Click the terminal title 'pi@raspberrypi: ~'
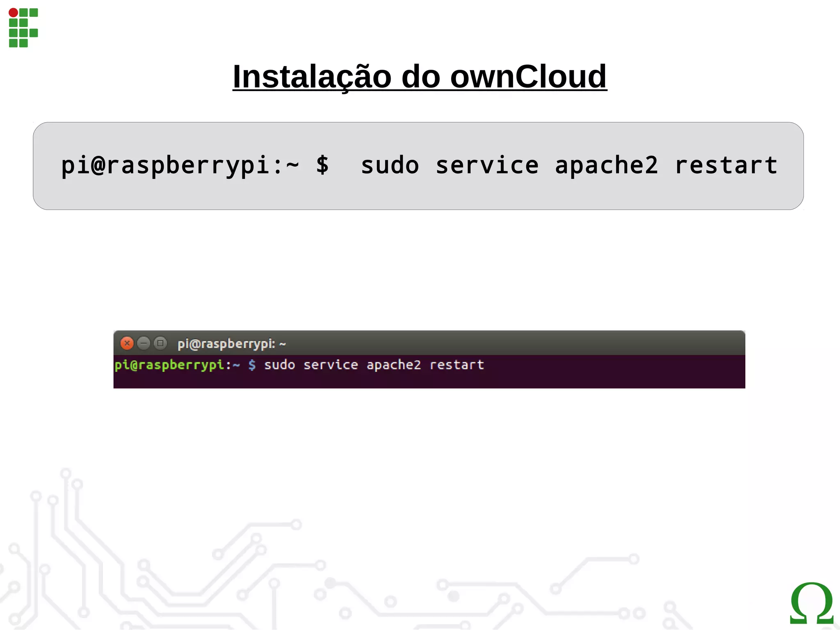The width and height of the screenshot is (840, 630). click(x=231, y=344)
